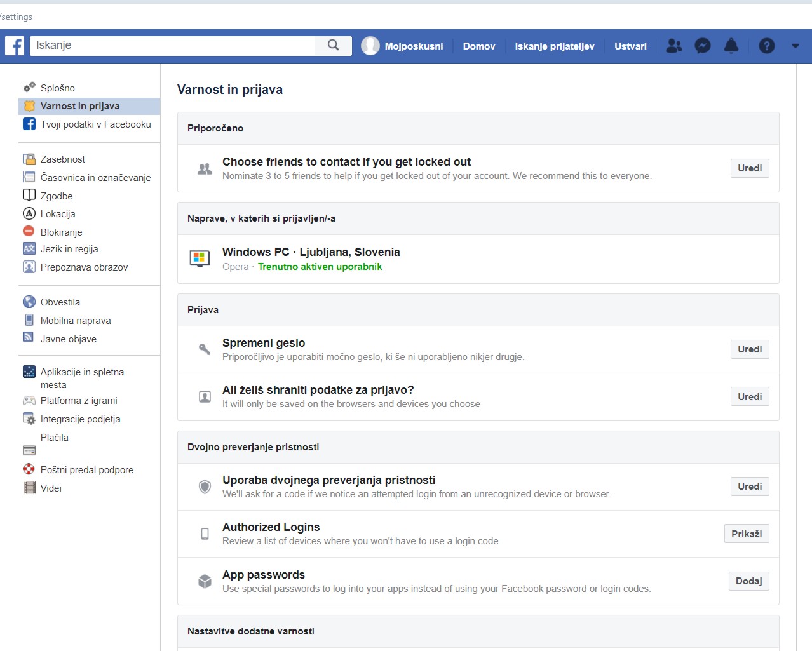Open the help question mark icon
This screenshot has height=651, width=812.
tap(766, 46)
